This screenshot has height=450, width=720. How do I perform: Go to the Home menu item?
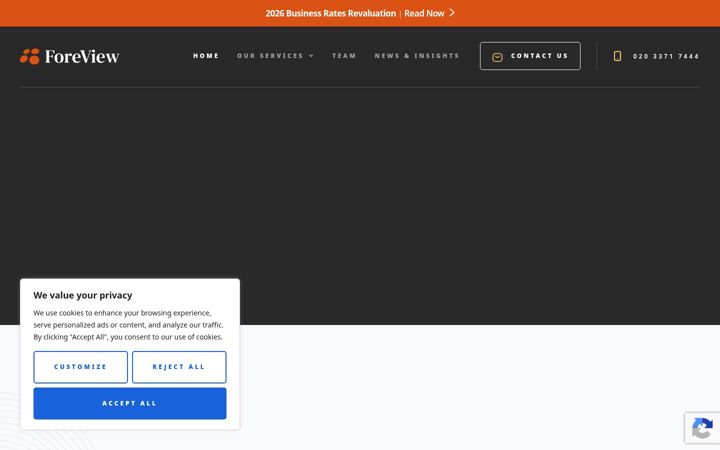206,56
